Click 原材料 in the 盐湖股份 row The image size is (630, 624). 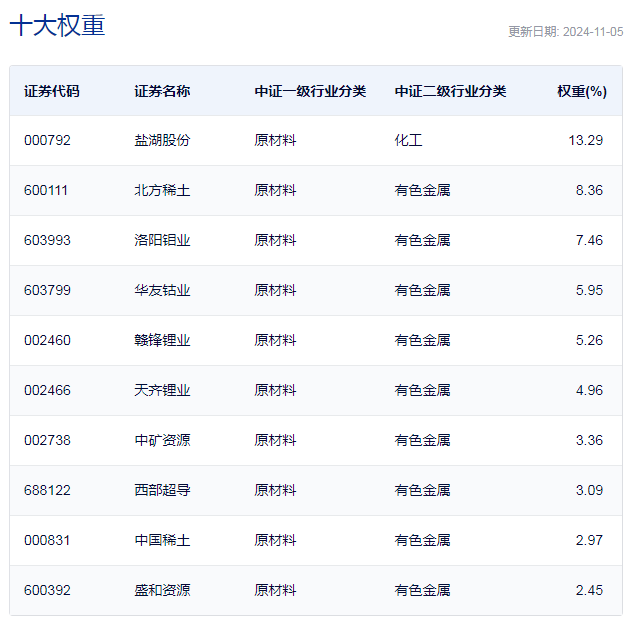pyautogui.click(x=275, y=140)
